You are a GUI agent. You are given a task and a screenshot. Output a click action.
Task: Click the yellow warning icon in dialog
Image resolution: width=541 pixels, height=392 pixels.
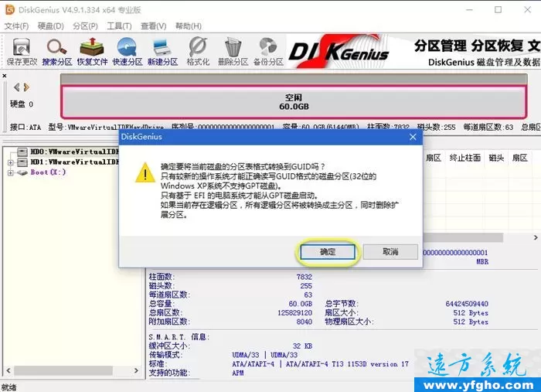pos(145,172)
